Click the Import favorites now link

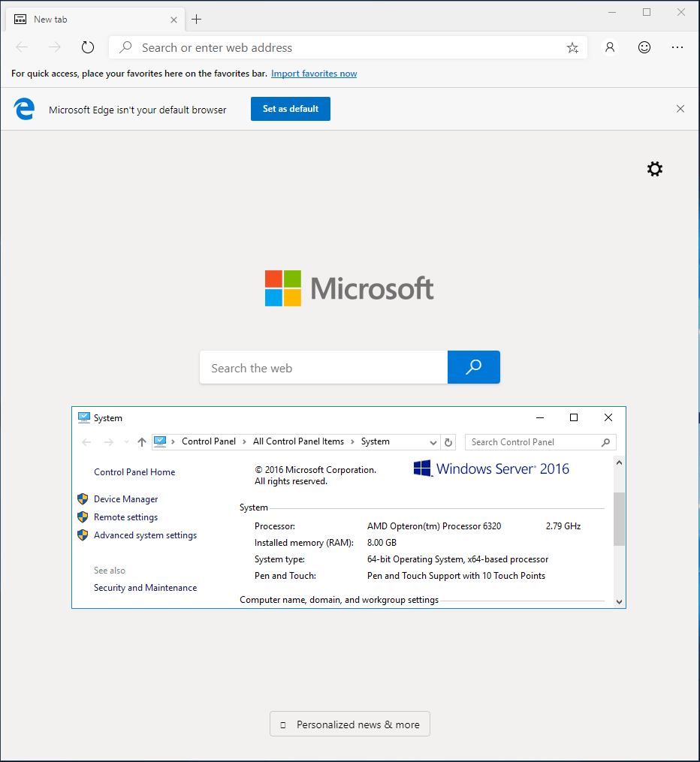[x=314, y=73]
